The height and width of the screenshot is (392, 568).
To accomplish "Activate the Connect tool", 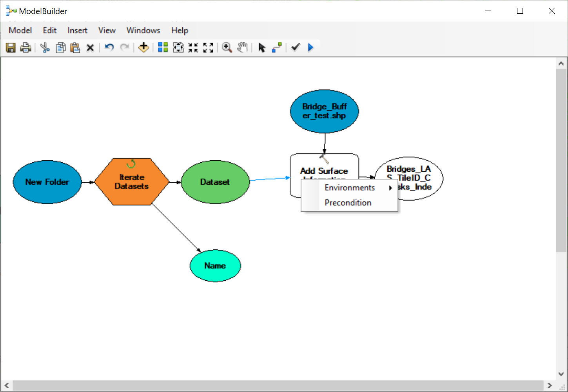I will tap(277, 47).
